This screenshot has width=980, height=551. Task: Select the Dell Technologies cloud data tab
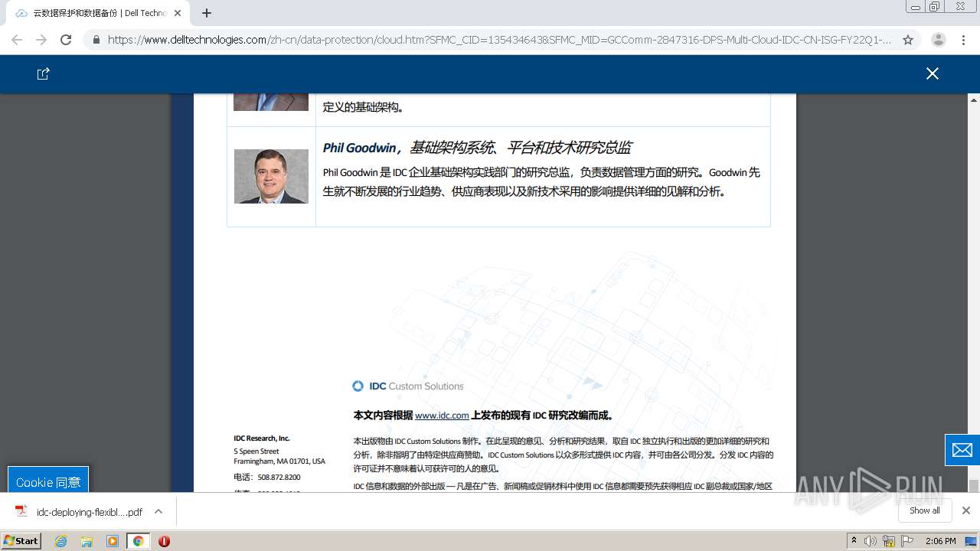point(98,13)
